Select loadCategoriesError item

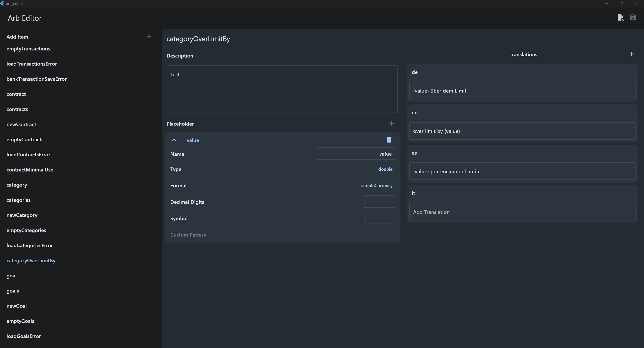click(x=30, y=245)
